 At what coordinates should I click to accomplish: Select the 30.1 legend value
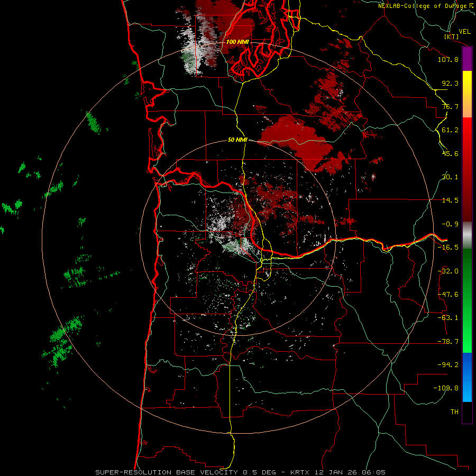pyautogui.click(x=450, y=177)
